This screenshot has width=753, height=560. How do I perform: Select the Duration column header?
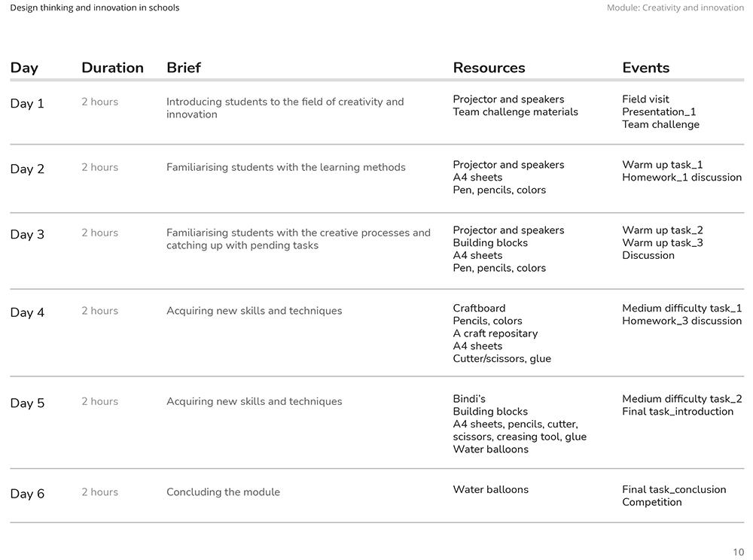[x=112, y=68]
